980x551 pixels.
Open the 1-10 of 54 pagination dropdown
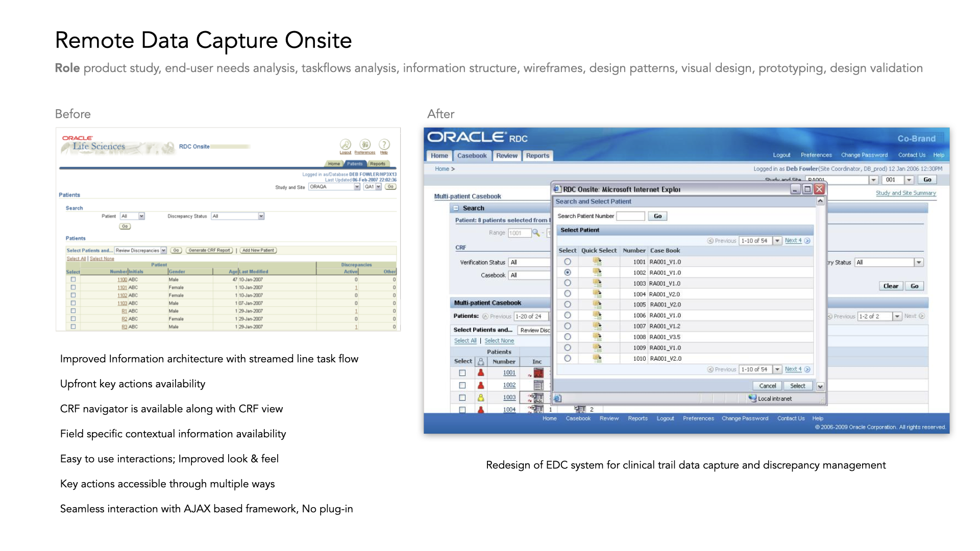777,241
